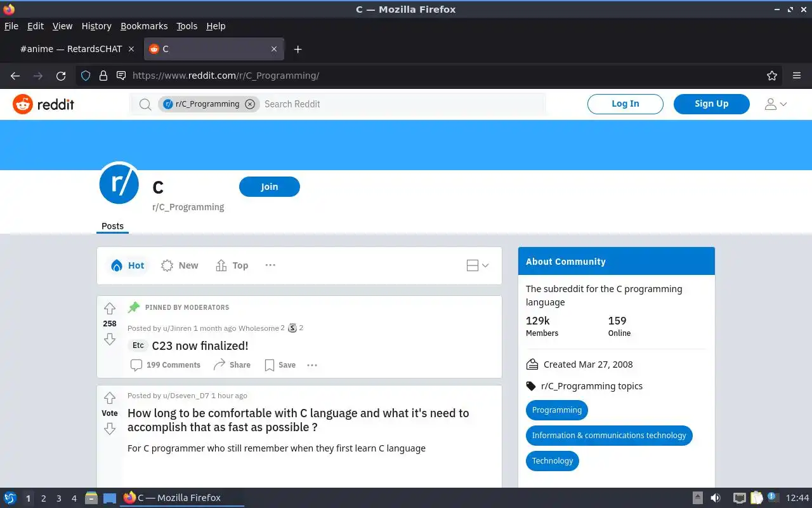Image resolution: width=812 pixels, height=508 pixels.
Task: Upvote the C23 now finalized post
Action: (110, 309)
